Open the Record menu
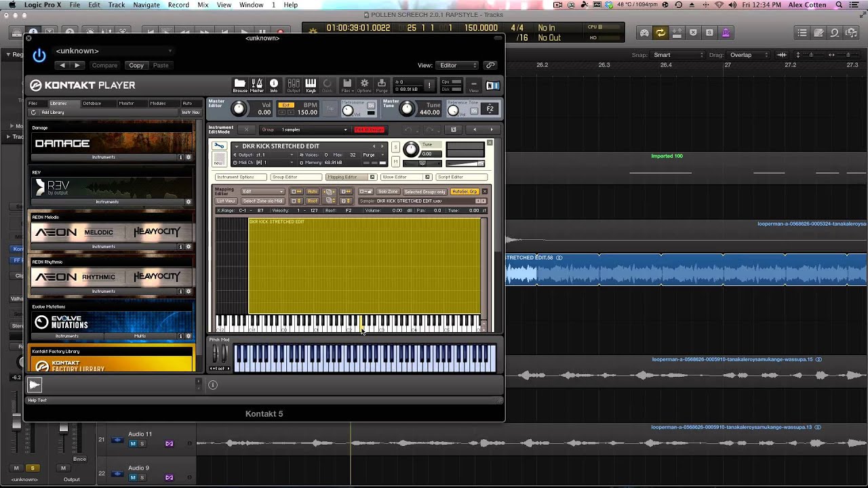 (178, 5)
